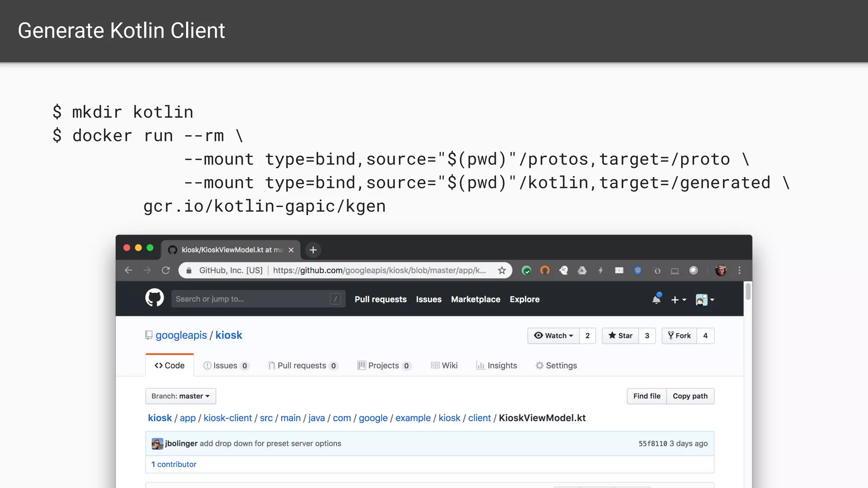Switch to the repo Pull requests tab
Viewport: 868px width, 488px height.
pos(303,366)
